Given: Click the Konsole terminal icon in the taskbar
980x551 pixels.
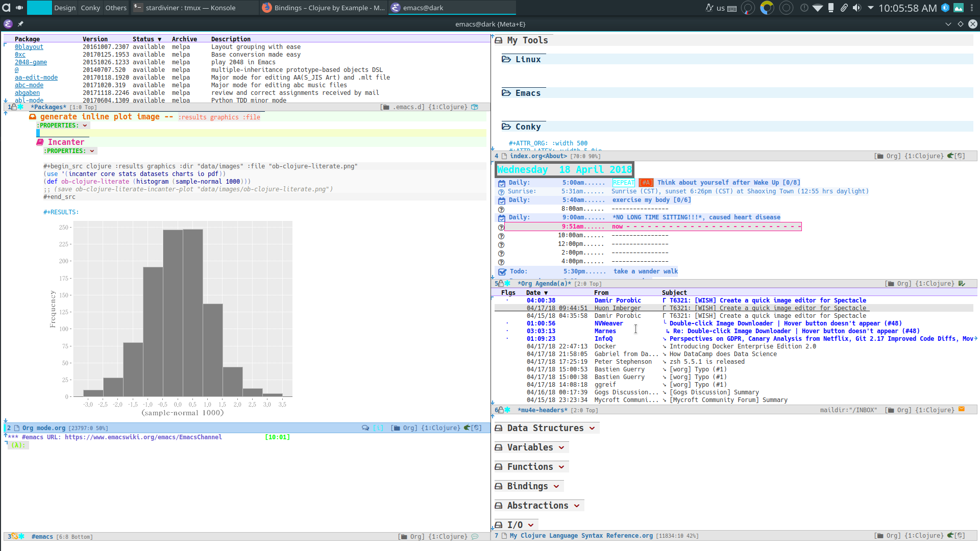Looking at the screenshot, I should pos(138,8).
